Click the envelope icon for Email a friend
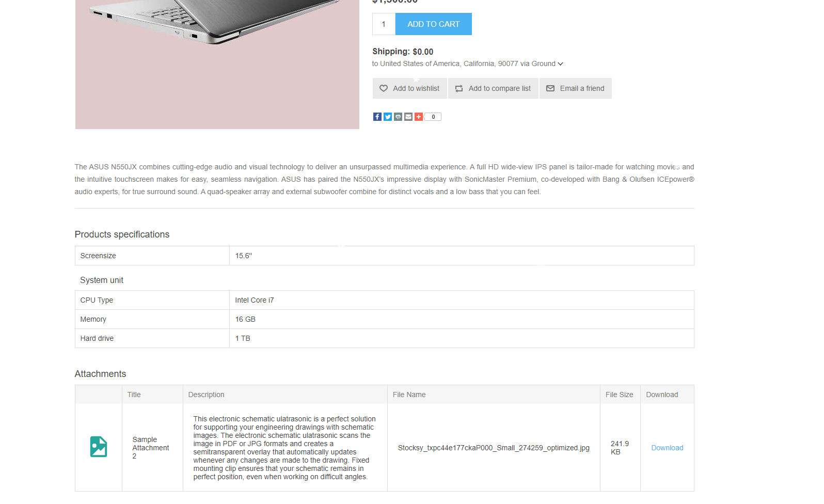Viewport: 824px width, 504px height. pos(550,88)
